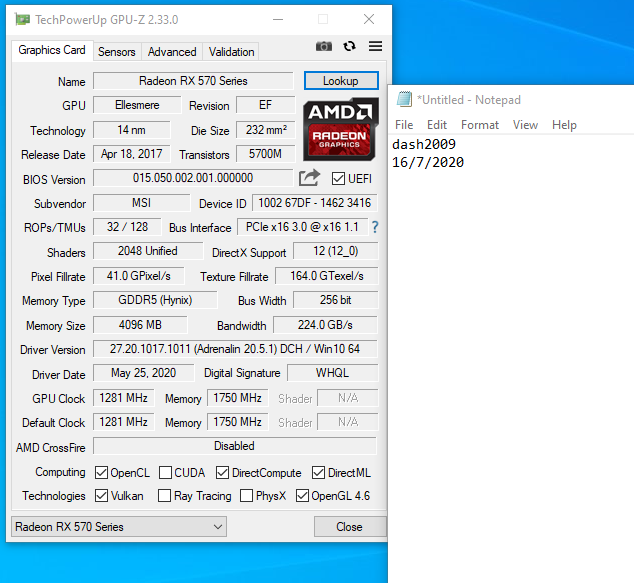The height and width of the screenshot is (583, 634).
Task: Click the DirectX Support field 12 (12_0)
Action: [336, 251]
